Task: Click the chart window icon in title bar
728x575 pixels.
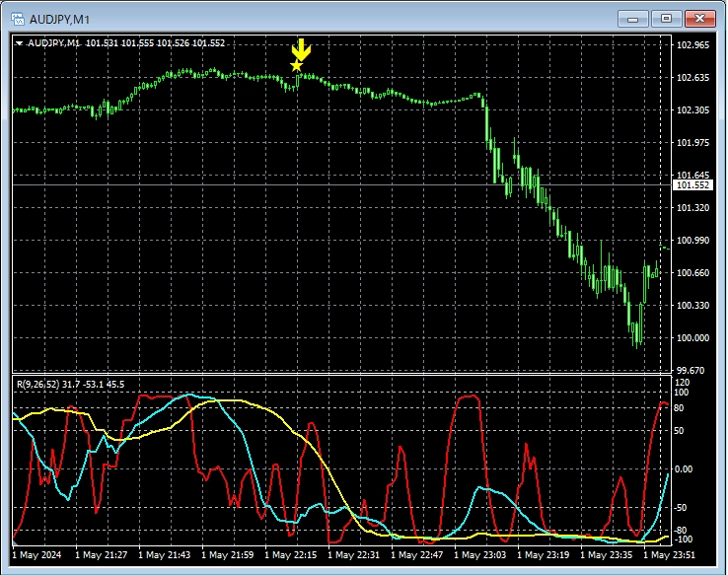Action: click(x=17, y=18)
